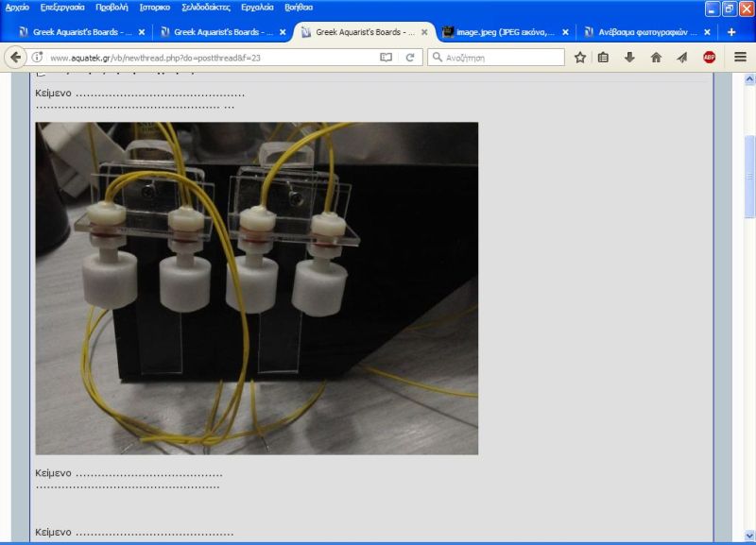This screenshot has height=545, width=756.
Task: Go to the browser home page
Action: [x=656, y=58]
